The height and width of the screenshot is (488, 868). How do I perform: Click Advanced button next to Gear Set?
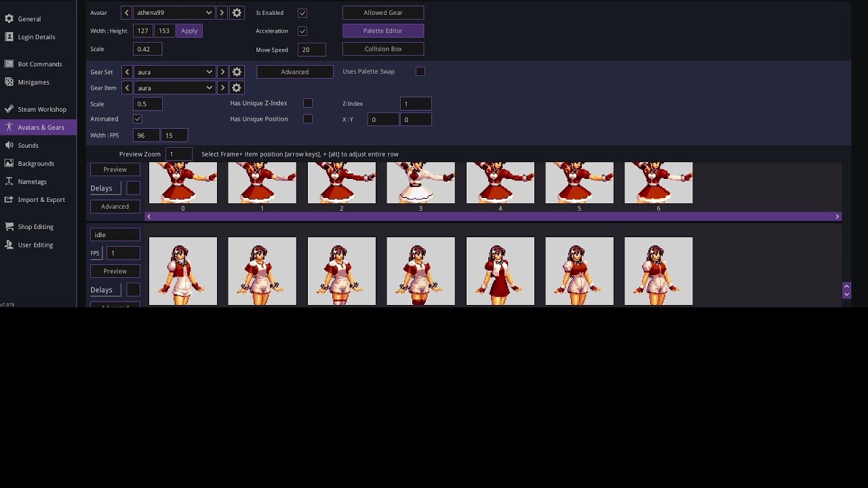(295, 72)
